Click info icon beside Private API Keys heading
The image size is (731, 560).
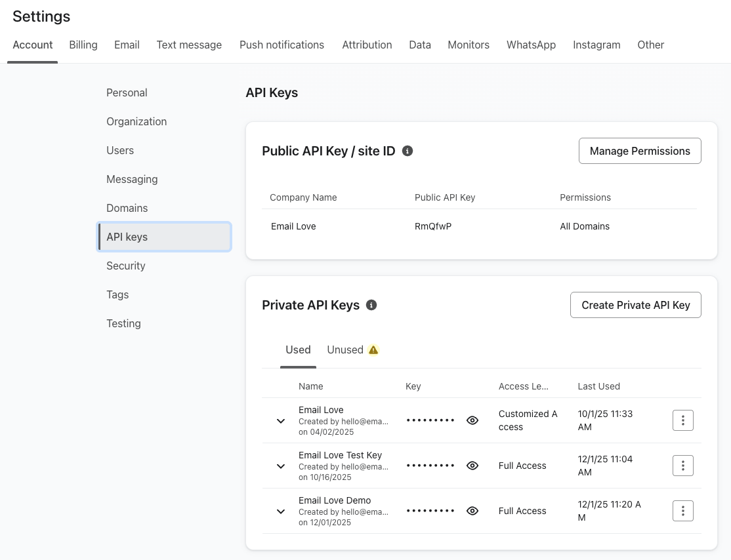click(371, 305)
